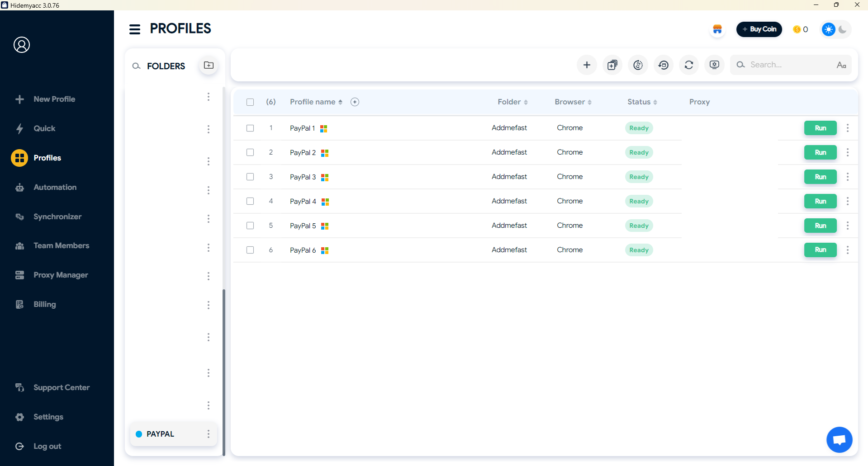Viewport: 868px width, 466px height.
Task: Add new profile plus toolbar button
Action: pos(587,65)
